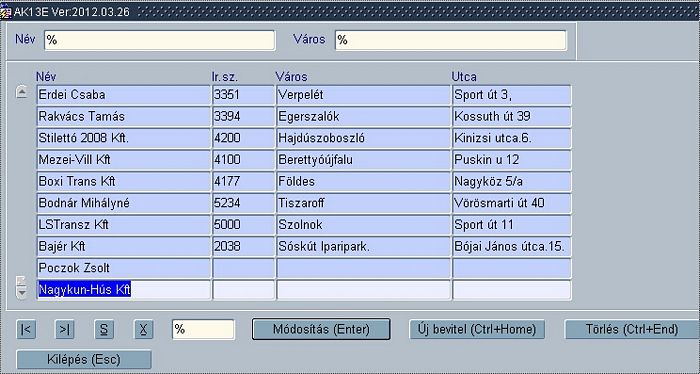700x374 pixels.
Task: Click the AK13E application icon in title bar
Action: [x=6, y=12]
